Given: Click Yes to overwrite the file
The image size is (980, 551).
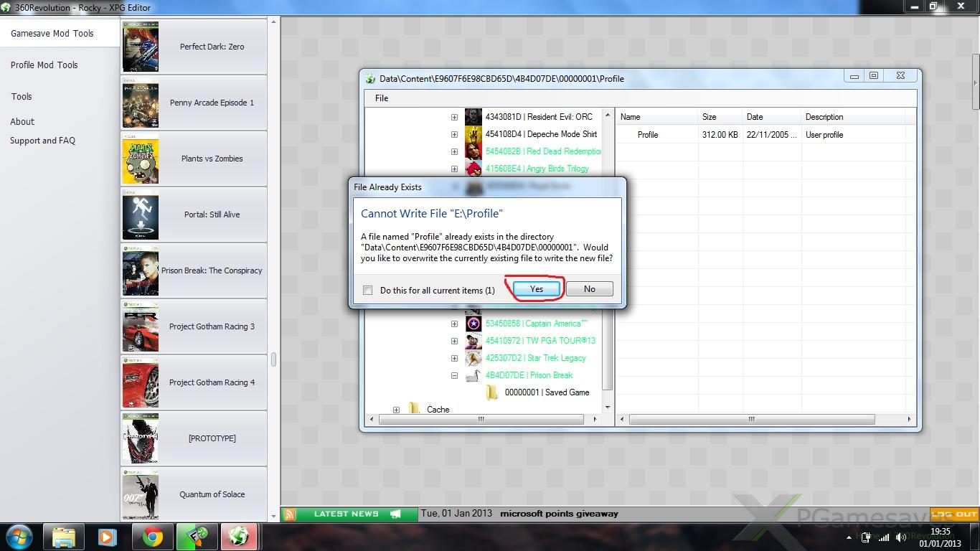Looking at the screenshot, I should [536, 289].
